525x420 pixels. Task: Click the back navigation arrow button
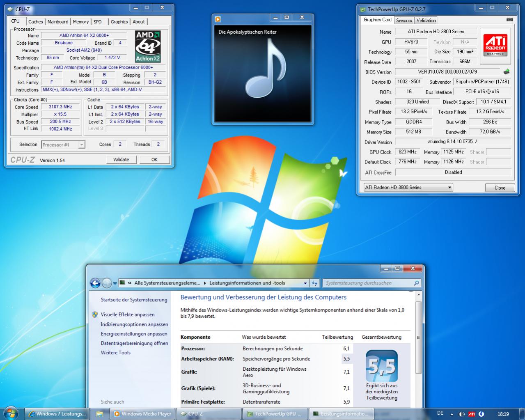click(x=95, y=283)
